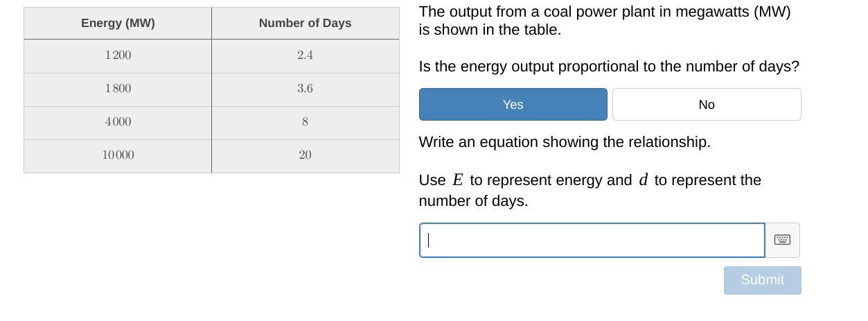Click the 'Write an equation' instruction text
The height and width of the screenshot is (321, 868).
tap(564, 142)
